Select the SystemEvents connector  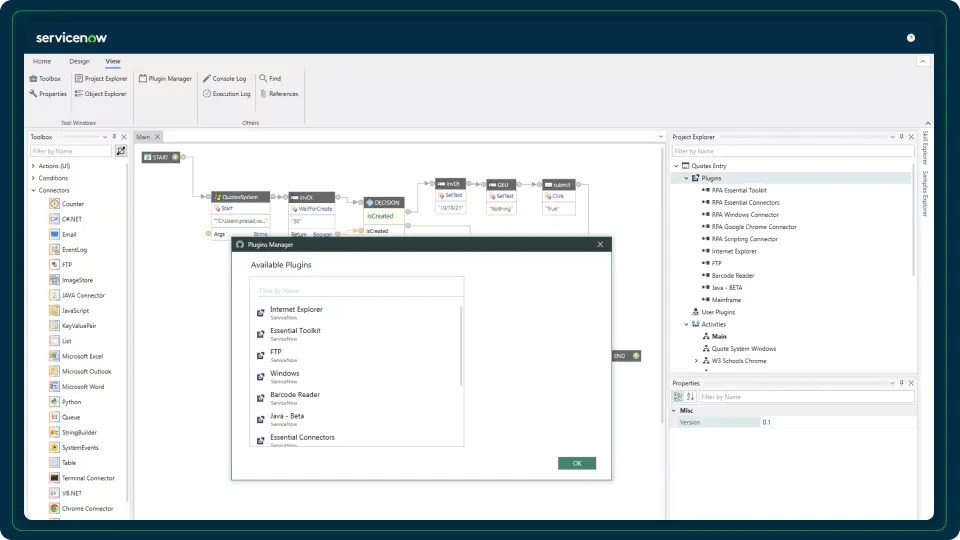74,448
